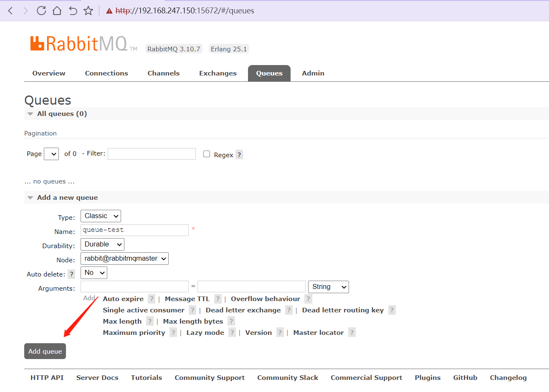Go forward with the browser forward arrow
Screen dimensions: 549x392
click(25, 11)
